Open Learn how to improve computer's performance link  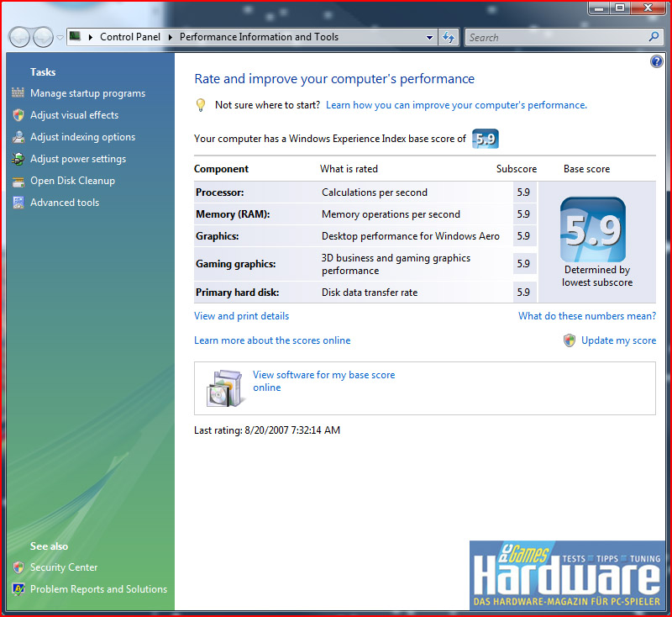click(x=456, y=105)
